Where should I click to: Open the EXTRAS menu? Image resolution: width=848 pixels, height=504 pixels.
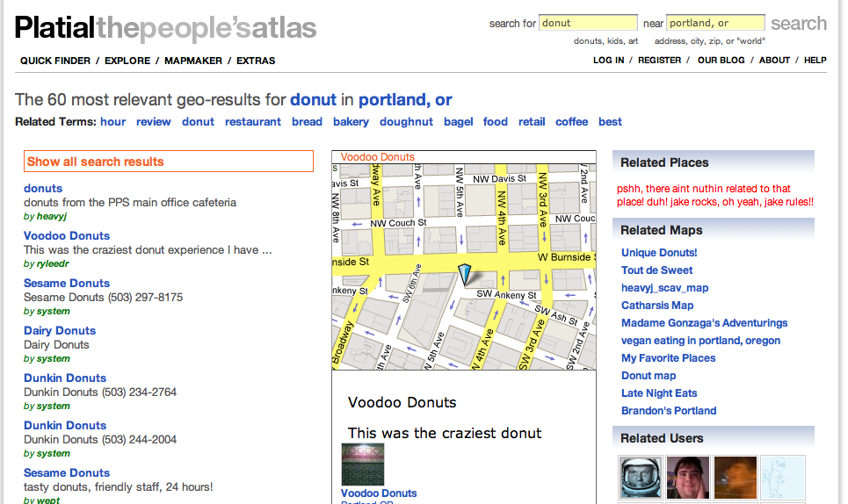point(256,61)
